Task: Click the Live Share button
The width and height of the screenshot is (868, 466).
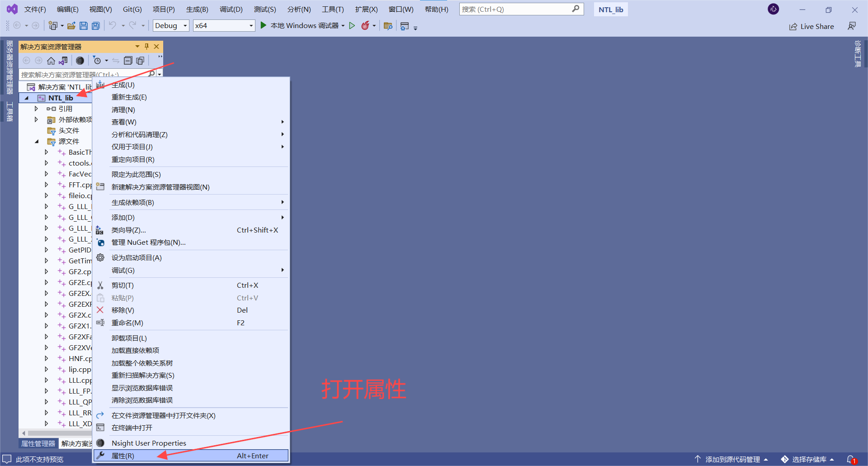Action: 811,26
